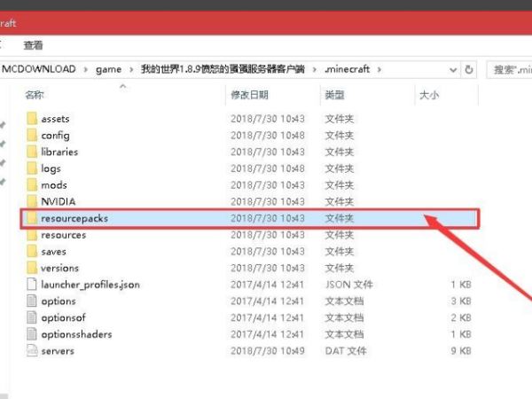Click the config folder icon
Image resolution: width=532 pixels, height=399 pixels.
click(32, 136)
